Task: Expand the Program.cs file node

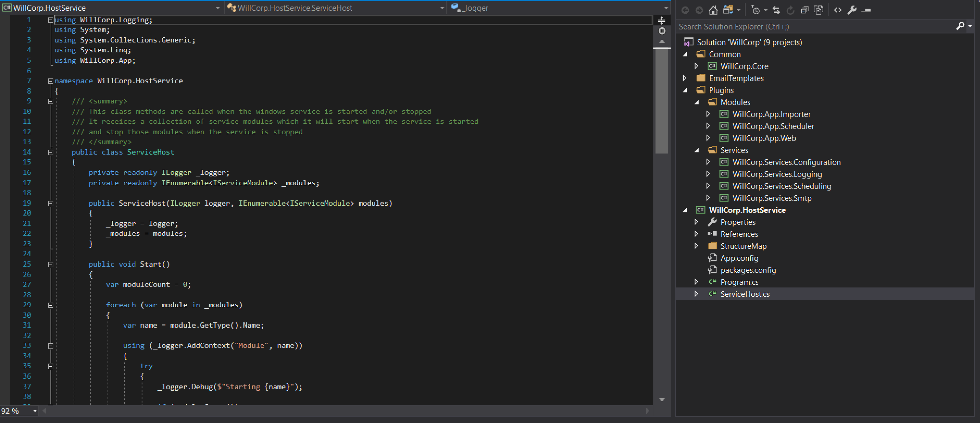Action: click(696, 282)
